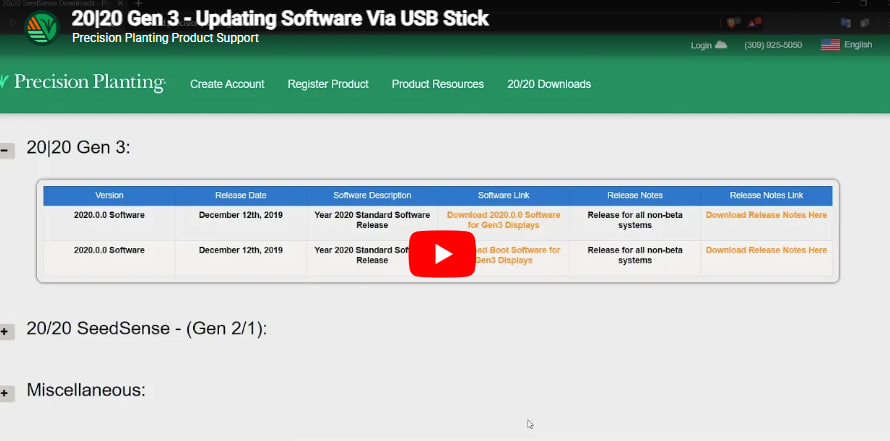Click the 'Miscellaneous:' heading
This screenshot has height=441, width=890.
(86, 390)
